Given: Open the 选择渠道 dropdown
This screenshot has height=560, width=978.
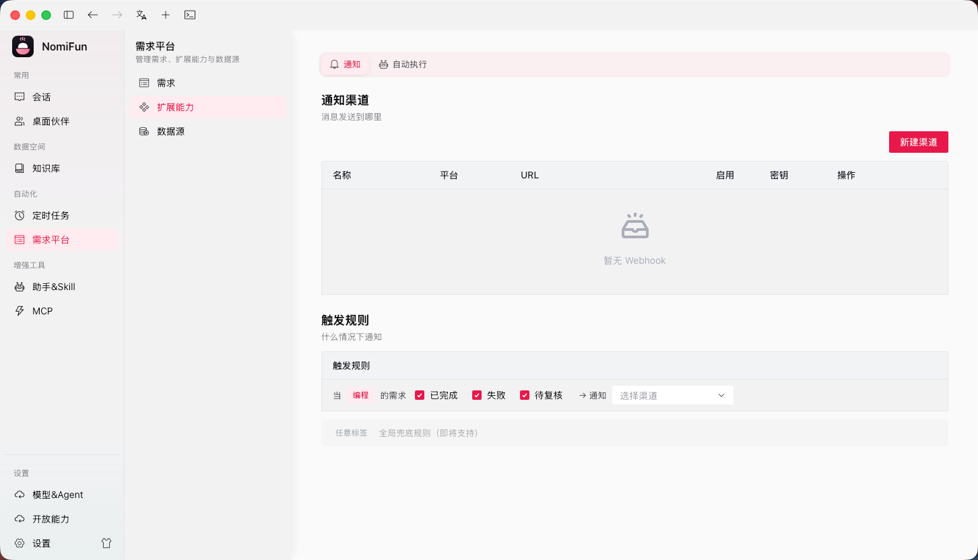Looking at the screenshot, I should (672, 395).
